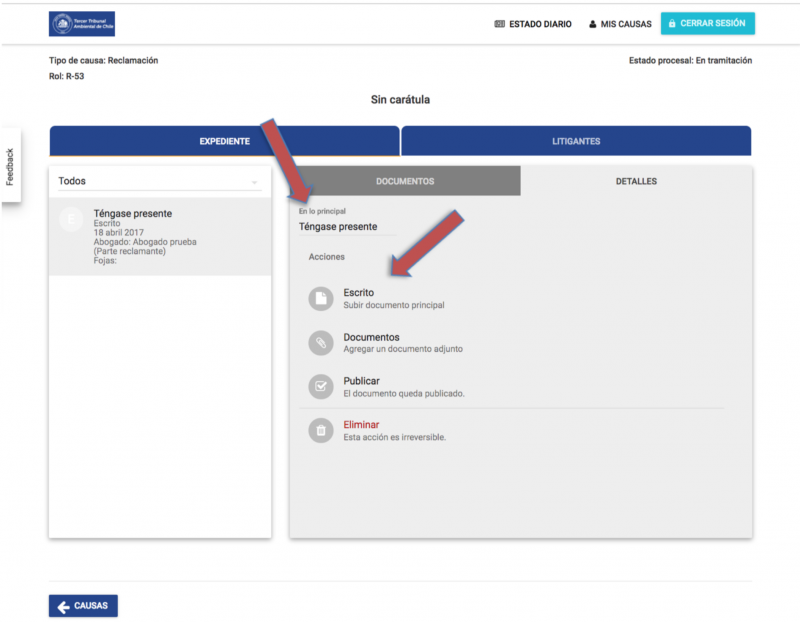
Task: Go to Mis Causas page
Action: click(619, 24)
